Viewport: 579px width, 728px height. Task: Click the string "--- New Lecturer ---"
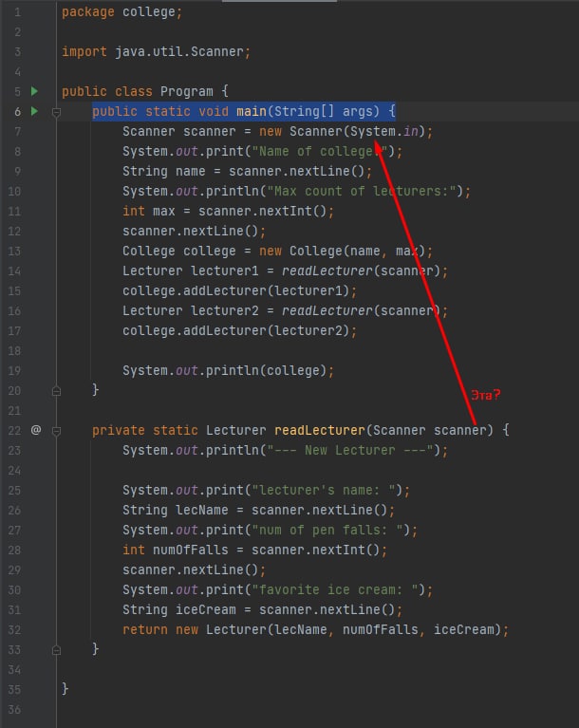[349, 450]
